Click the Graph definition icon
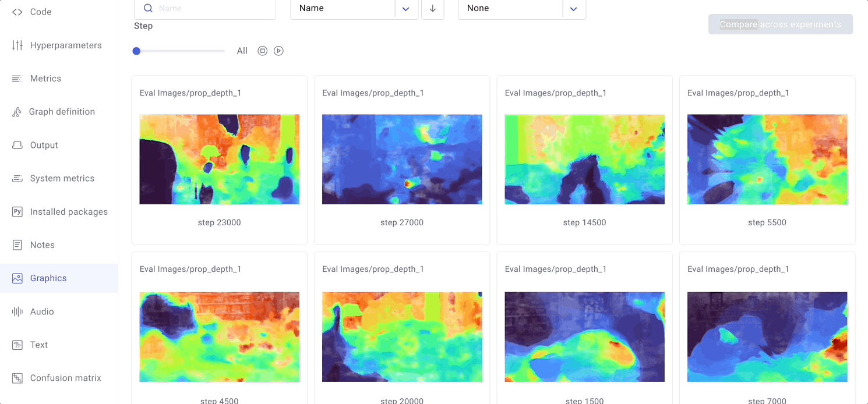868x404 pixels. pos(17,112)
